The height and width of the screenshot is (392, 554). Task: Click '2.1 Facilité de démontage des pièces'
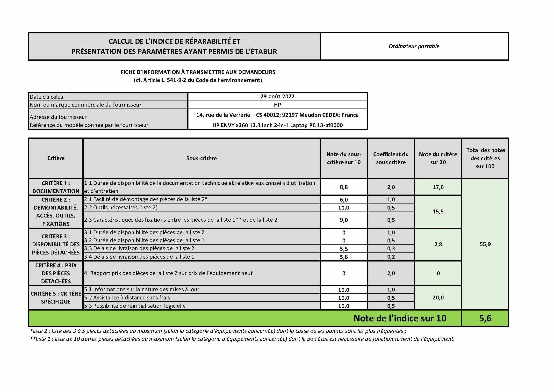tap(146, 199)
